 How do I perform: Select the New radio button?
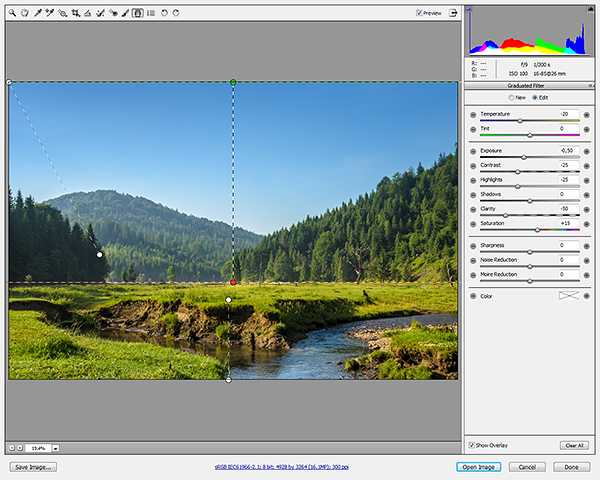click(x=511, y=98)
